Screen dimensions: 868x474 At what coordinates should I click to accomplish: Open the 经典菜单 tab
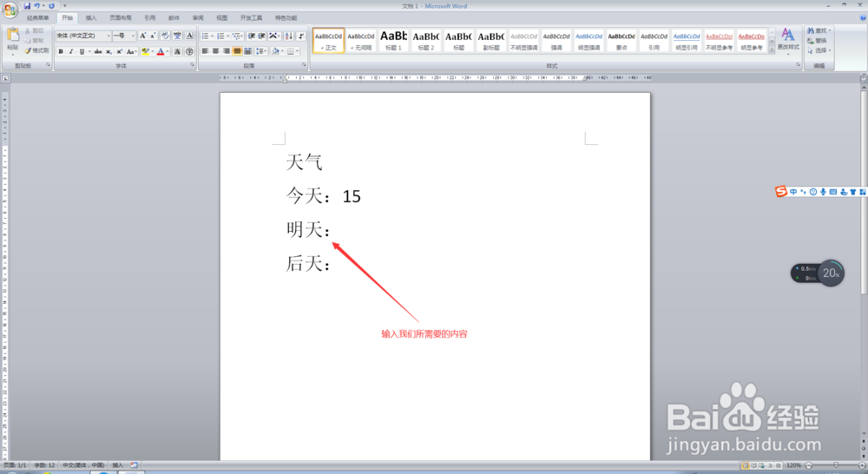pos(37,17)
